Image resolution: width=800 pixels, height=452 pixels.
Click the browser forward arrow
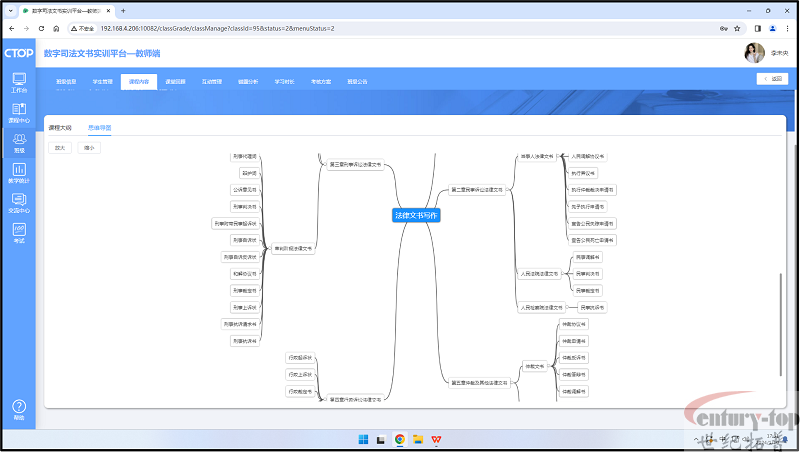click(27, 29)
